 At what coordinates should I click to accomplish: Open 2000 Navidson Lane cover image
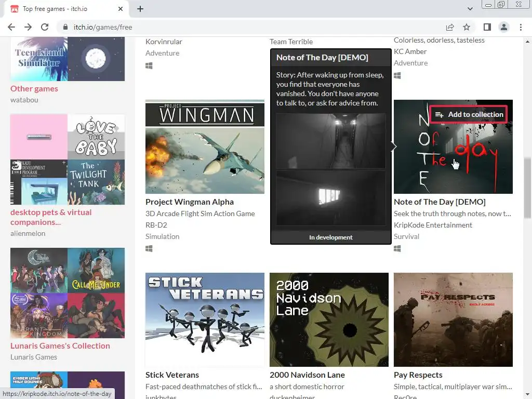click(329, 320)
